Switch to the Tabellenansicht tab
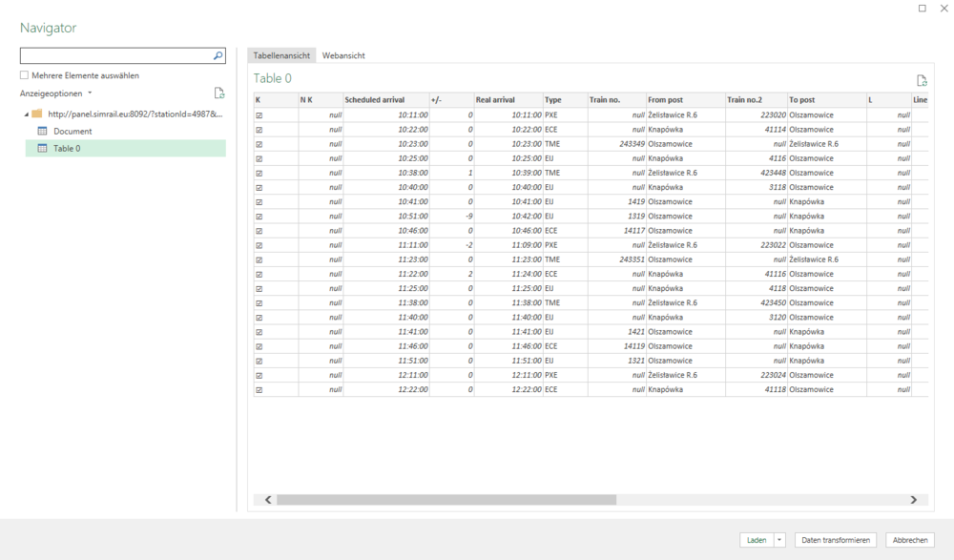 281,55
